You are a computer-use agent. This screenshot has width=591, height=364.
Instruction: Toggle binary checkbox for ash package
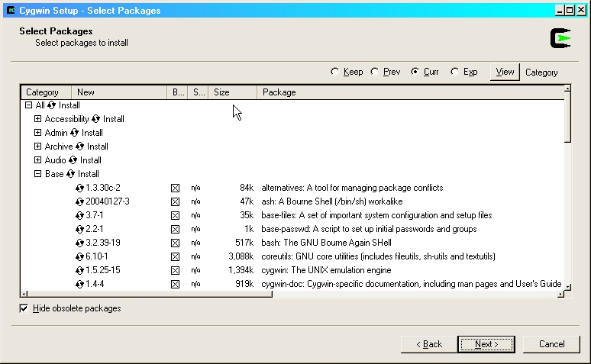point(176,201)
